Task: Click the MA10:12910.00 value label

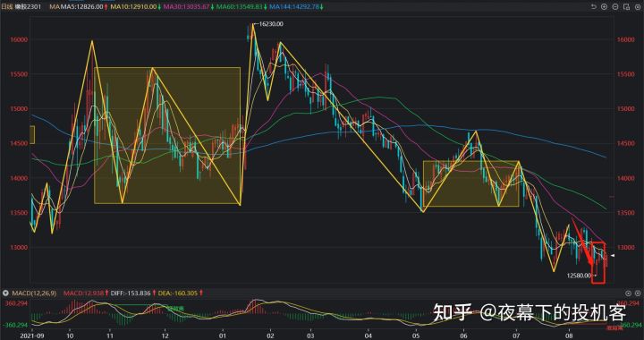Action: pyautogui.click(x=133, y=6)
